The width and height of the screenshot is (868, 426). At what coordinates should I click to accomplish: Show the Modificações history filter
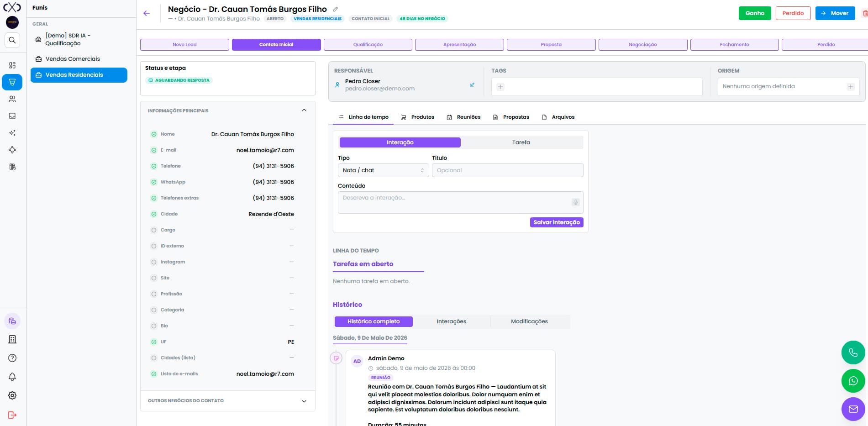pyautogui.click(x=529, y=321)
